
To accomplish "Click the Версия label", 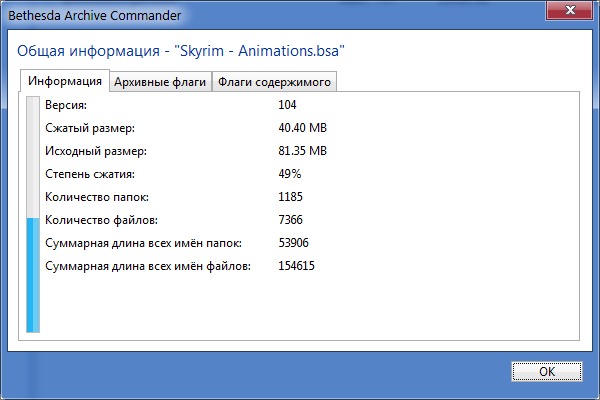I will [67, 105].
